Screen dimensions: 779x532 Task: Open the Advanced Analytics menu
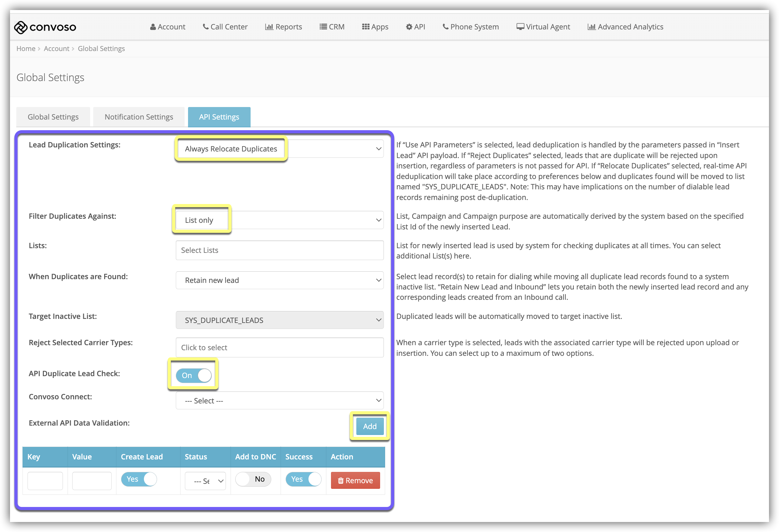coord(625,27)
